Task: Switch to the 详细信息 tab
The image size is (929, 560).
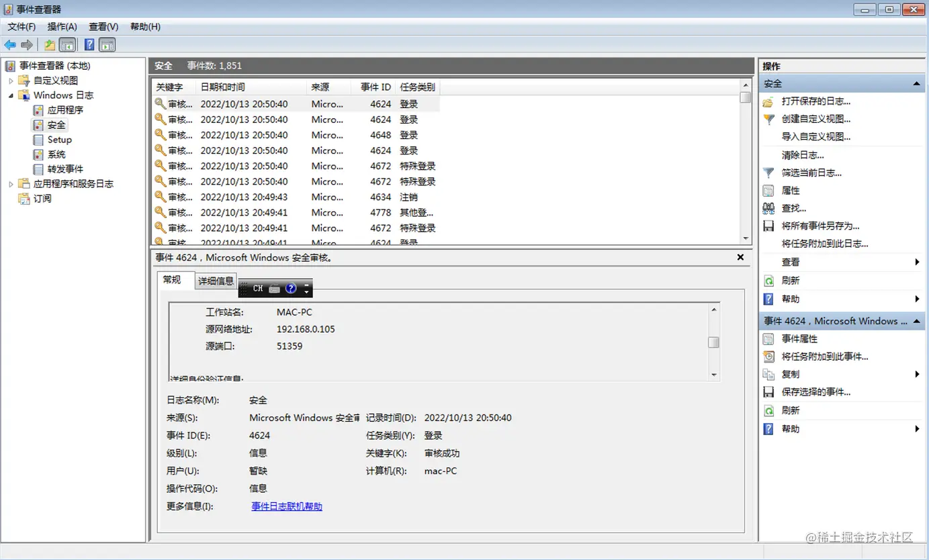Action: 216,281
